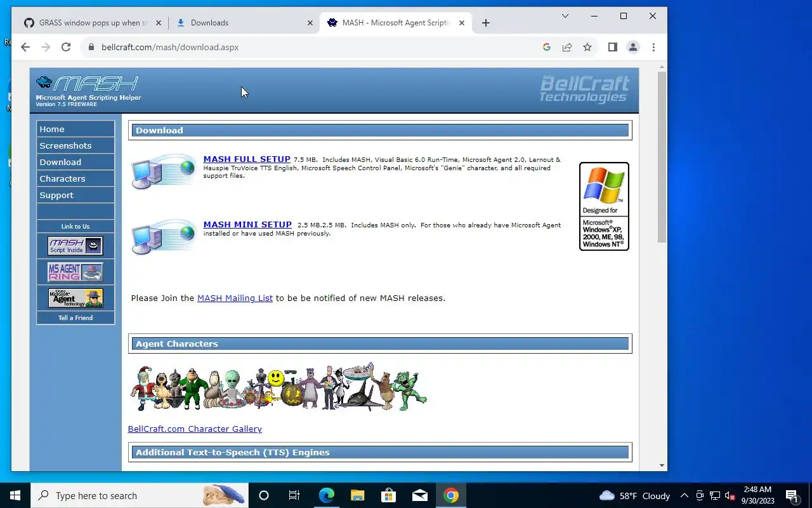The width and height of the screenshot is (812, 508).
Task: Open the muted volume tray icon
Action: tap(730, 495)
